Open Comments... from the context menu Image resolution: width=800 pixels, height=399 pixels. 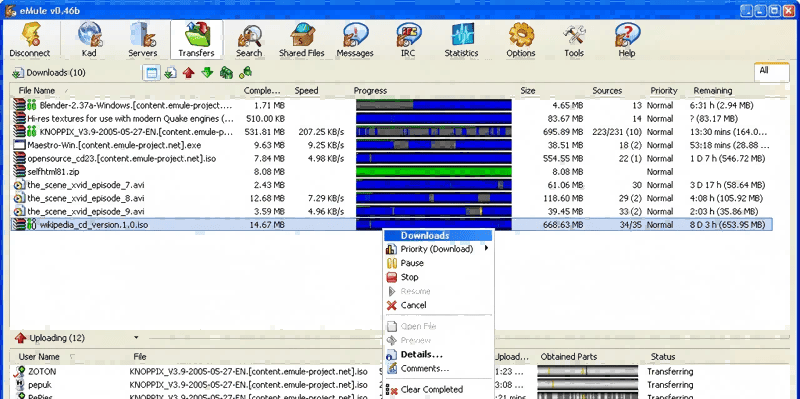tap(438, 368)
